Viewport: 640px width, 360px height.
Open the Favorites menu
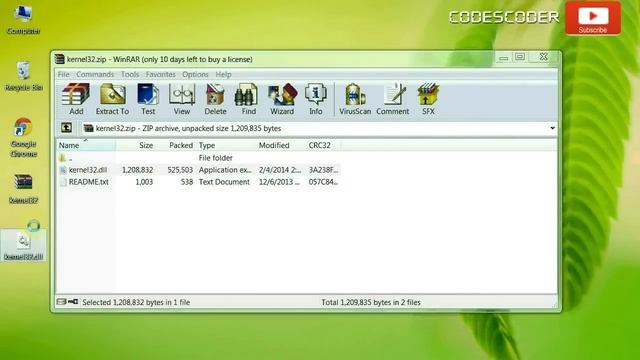tap(160, 74)
